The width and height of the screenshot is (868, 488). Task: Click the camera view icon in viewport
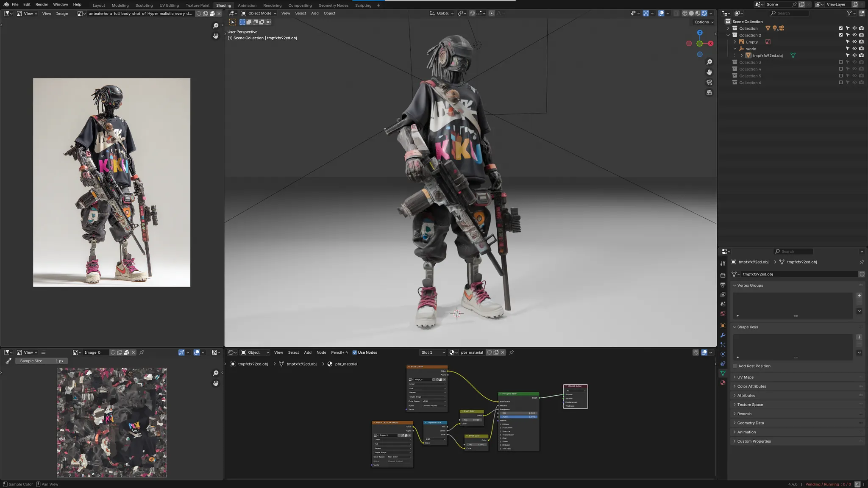pos(709,82)
